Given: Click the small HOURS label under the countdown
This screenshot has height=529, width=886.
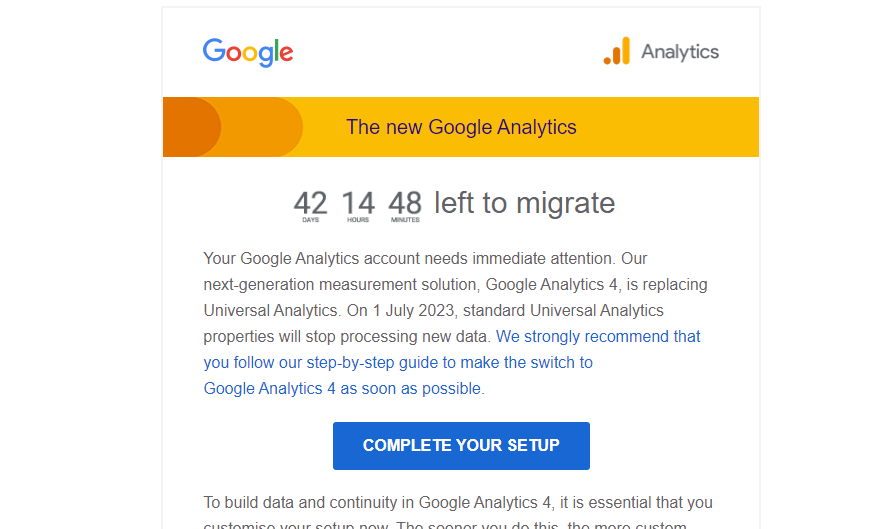Looking at the screenshot, I should [358, 220].
